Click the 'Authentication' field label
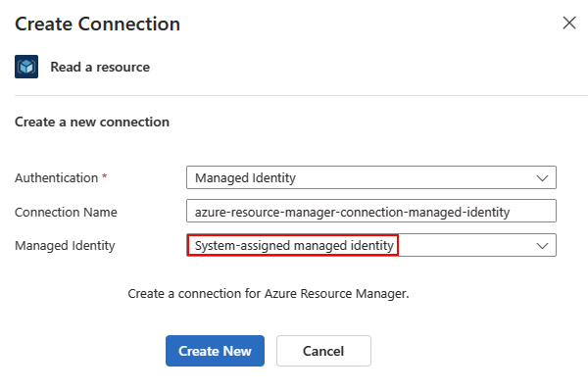588x392 pixels. click(x=56, y=178)
